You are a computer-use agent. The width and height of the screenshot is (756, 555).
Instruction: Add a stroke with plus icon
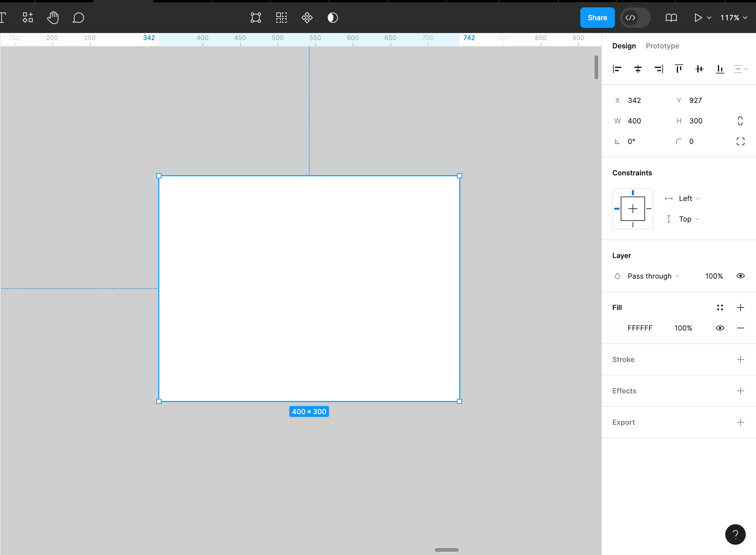pos(740,359)
